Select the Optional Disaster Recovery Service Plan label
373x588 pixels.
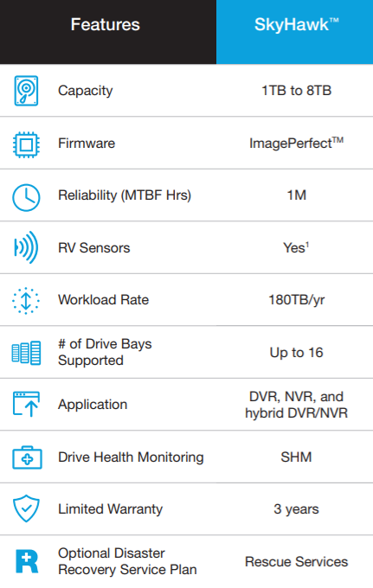tap(127, 561)
